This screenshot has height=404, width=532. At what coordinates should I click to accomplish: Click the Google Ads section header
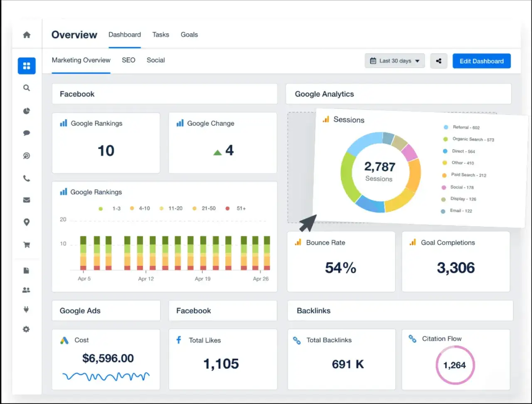106,311
